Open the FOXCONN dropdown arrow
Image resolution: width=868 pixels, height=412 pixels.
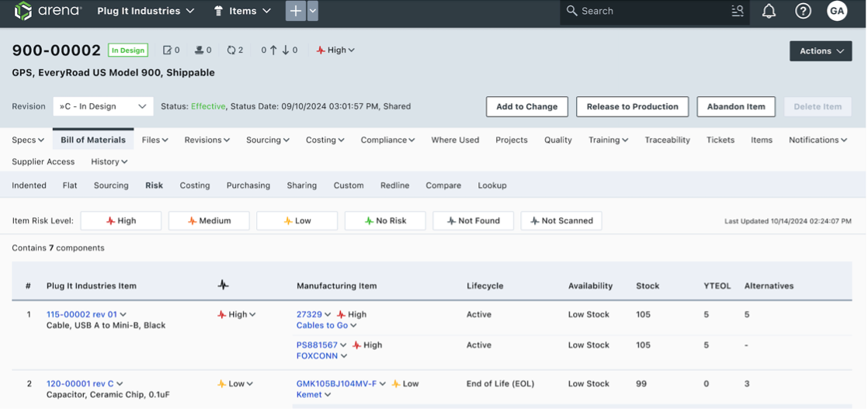344,355
